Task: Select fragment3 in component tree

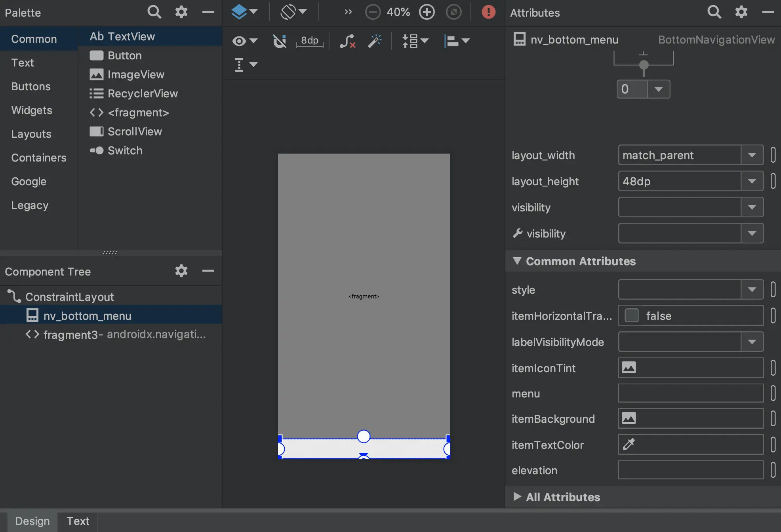Action: [111, 334]
